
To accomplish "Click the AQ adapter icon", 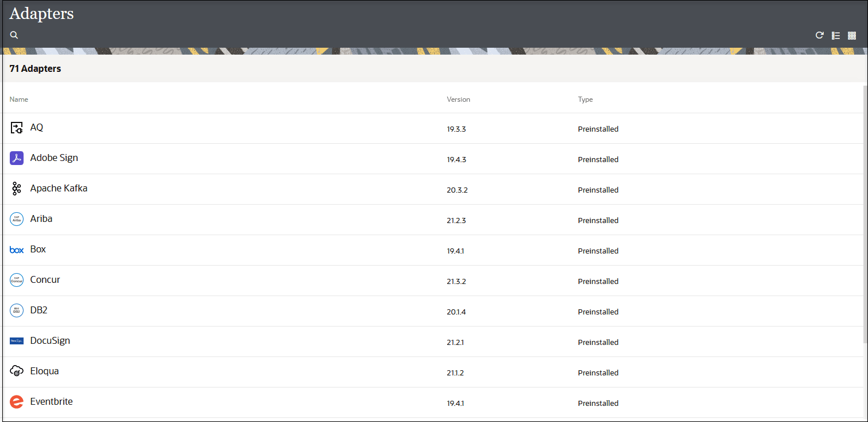I will 17,128.
